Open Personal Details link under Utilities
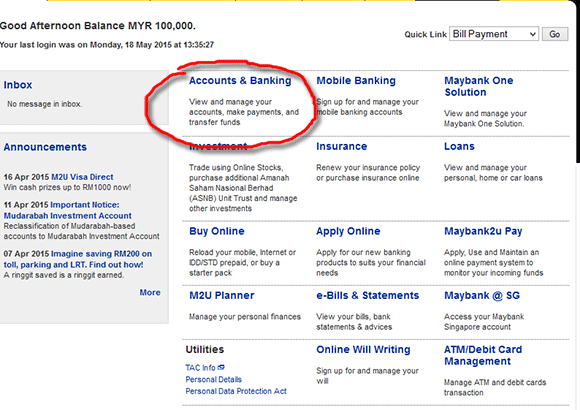The height and width of the screenshot is (410, 580). click(x=213, y=380)
